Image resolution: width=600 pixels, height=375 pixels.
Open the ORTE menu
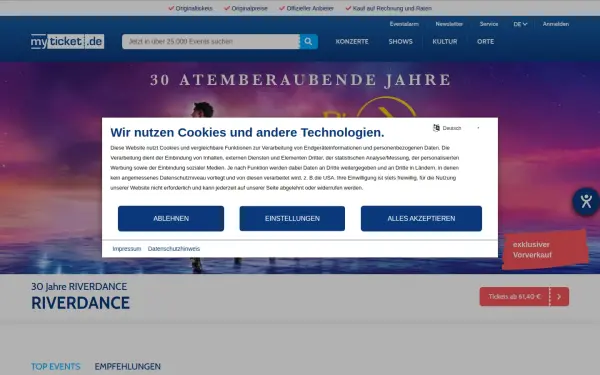tap(486, 41)
